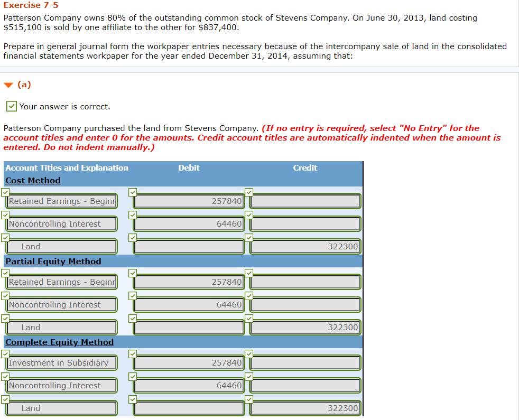The width and height of the screenshot is (519, 420).
Task: Open the Partial Equity Method heading link
Action: pyautogui.click(x=53, y=262)
